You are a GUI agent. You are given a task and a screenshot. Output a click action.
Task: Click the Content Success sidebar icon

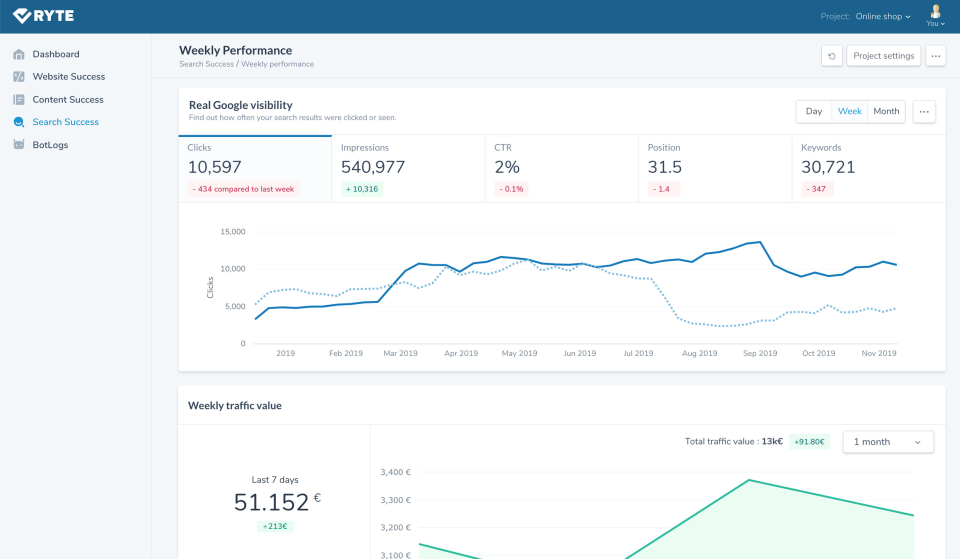[19, 100]
